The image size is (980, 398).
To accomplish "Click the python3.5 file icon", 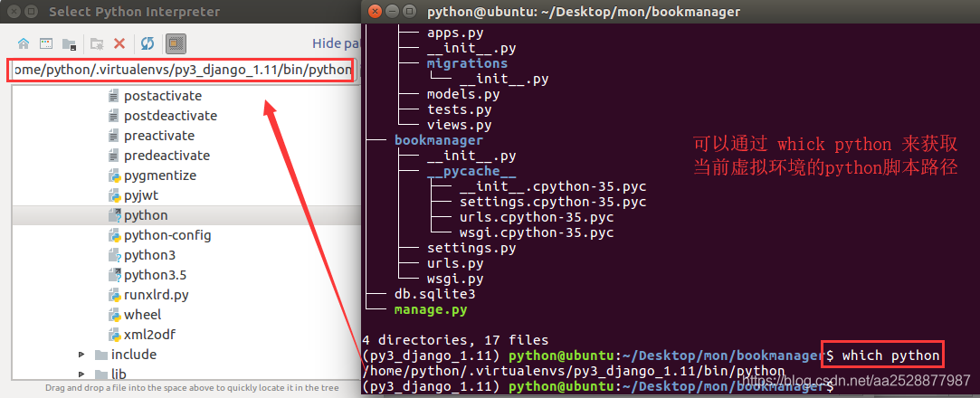I will [x=114, y=275].
